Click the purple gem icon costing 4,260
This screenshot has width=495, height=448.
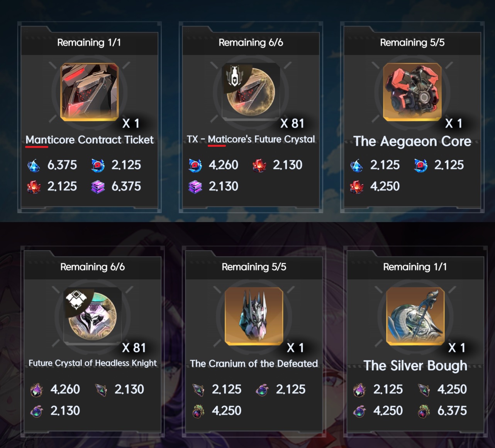pyautogui.click(x=37, y=390)
